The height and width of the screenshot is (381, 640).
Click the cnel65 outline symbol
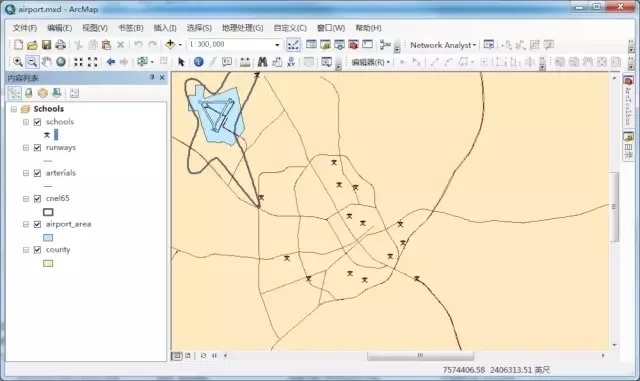tap(48, 212)
